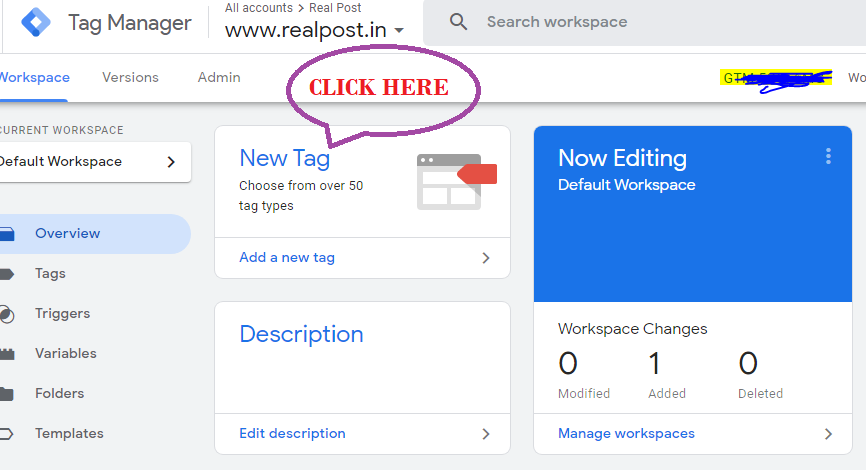This screenshot has width=866, height=470.
Task: Click the Manage workspaces link
Action: click(626, 434)
